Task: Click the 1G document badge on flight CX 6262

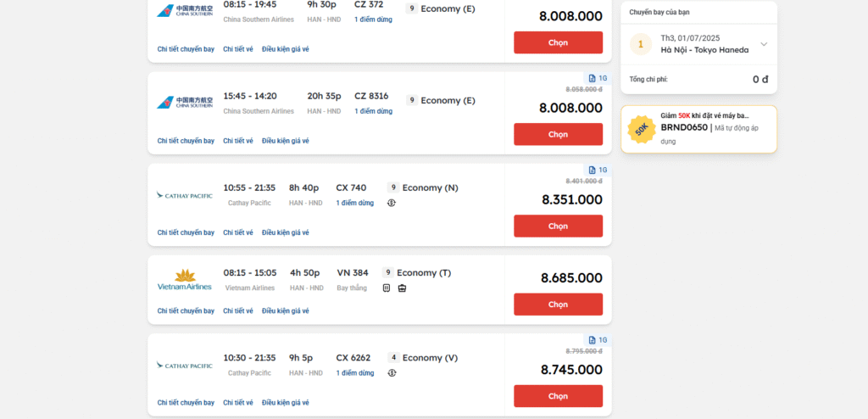Action: click(598, 339)
